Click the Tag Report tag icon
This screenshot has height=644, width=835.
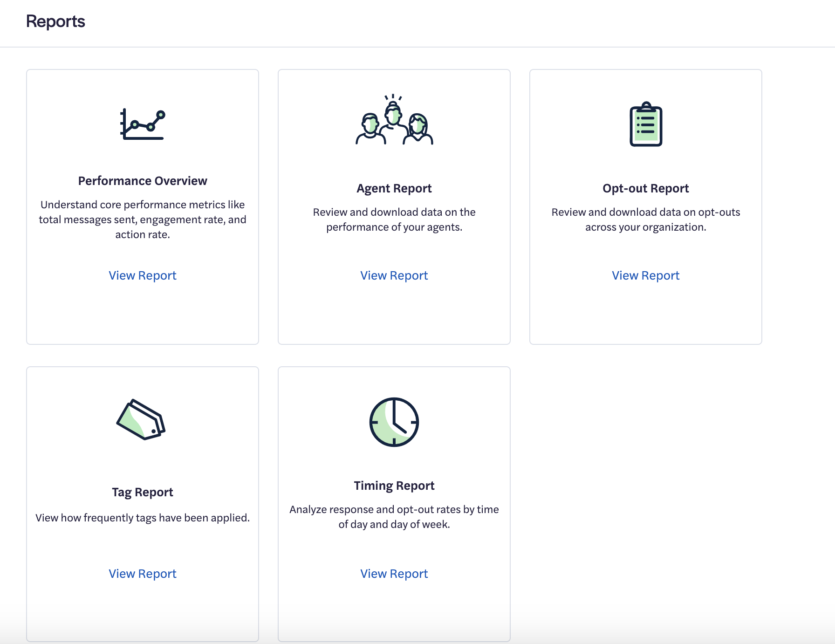point(141,419)
